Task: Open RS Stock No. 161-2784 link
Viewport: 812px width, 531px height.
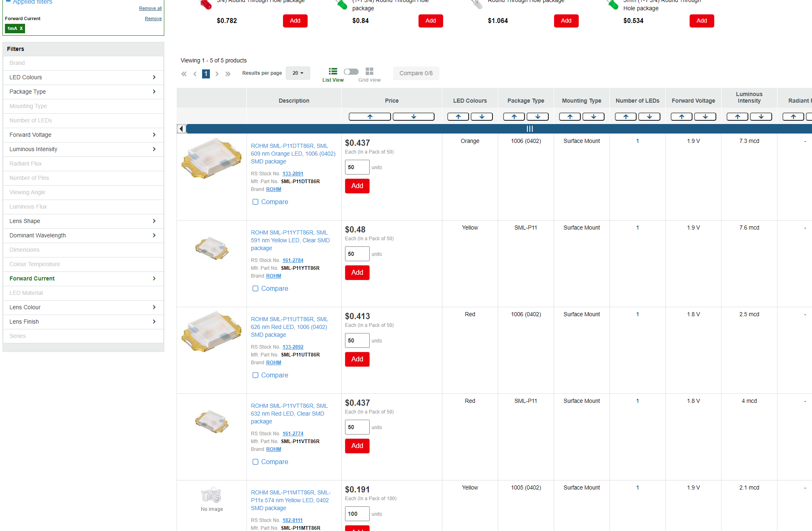Action: click(x=293, y=260)
